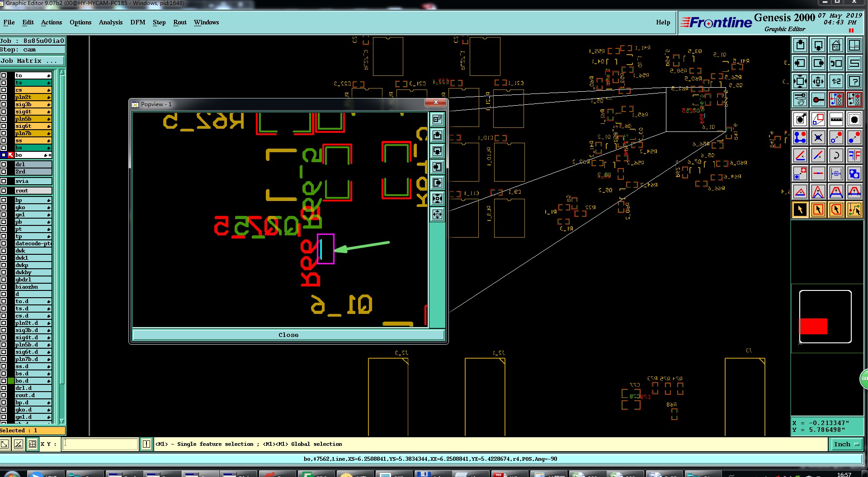Toggle visibility checkbox for layer drl
Viewport: 868px width, 477px height.
(4, 164)
